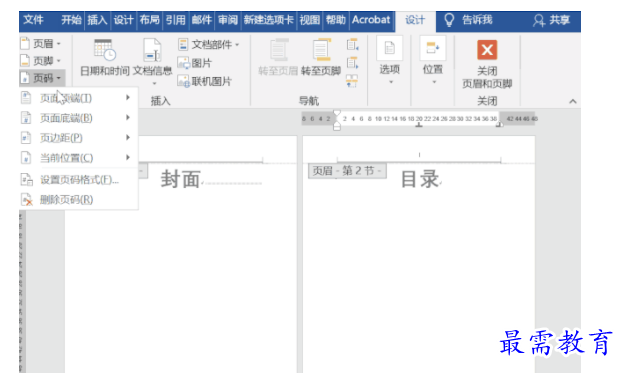This screenshot has width=621, height=374.
Task: Expand the 页面顶端 submenu arrow
Action: pos(128,97)
